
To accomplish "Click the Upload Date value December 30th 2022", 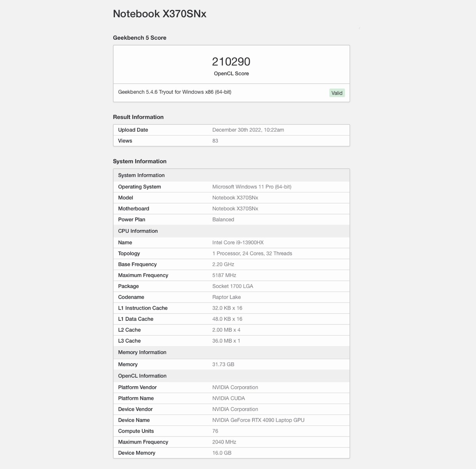I will 248,130.
